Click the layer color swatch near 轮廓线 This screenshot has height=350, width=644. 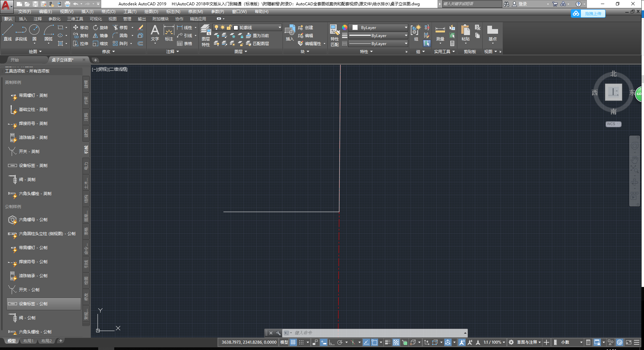pos(236,27)
